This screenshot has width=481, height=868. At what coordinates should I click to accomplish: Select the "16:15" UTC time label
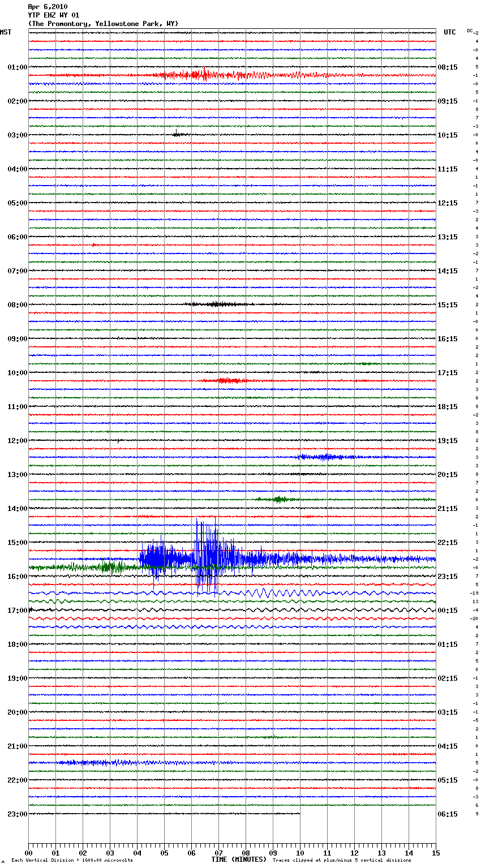pyautogui.click(x=448, y=339)
